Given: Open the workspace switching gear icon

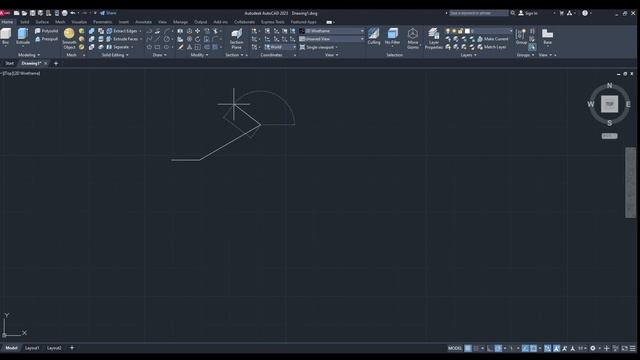Looking at the screenshot, I should click(x=593, y=348).
